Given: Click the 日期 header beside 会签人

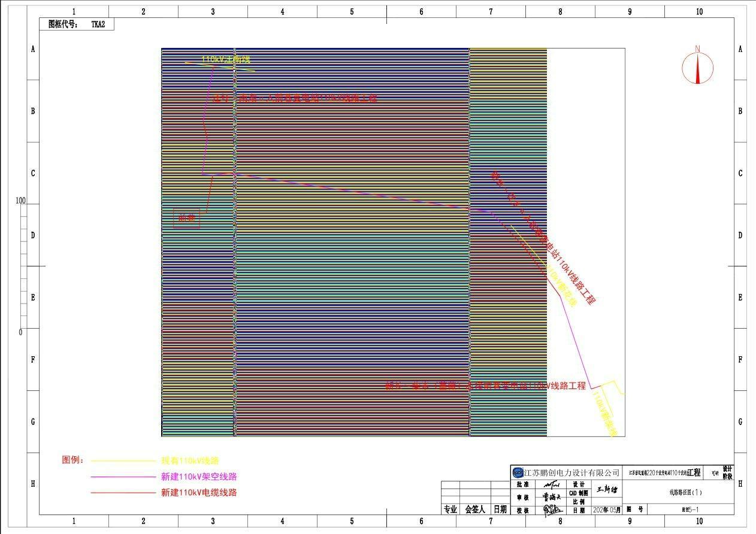Looking at the screenshot, I should (500, 509).
